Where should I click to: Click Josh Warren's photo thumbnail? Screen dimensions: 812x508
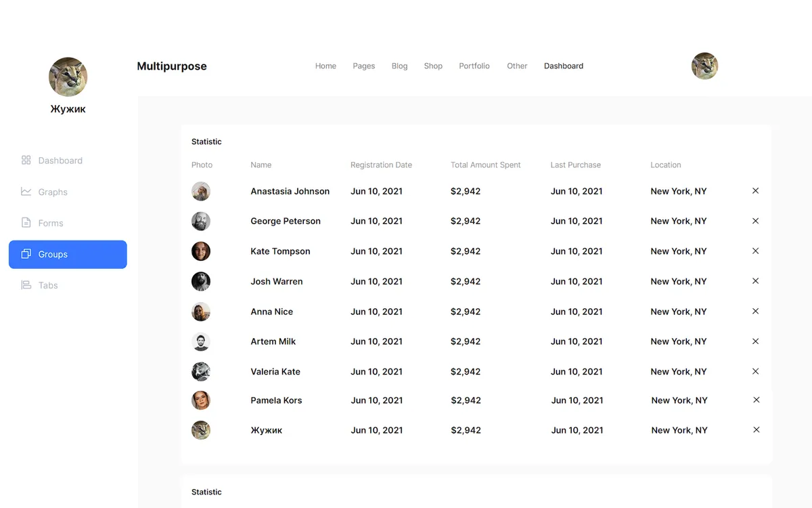coord(201,281)
